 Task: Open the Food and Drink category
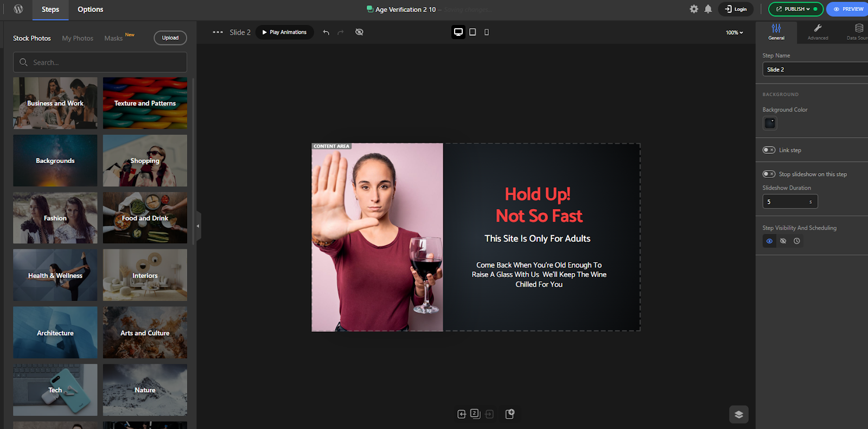click(x=145, y=218)
